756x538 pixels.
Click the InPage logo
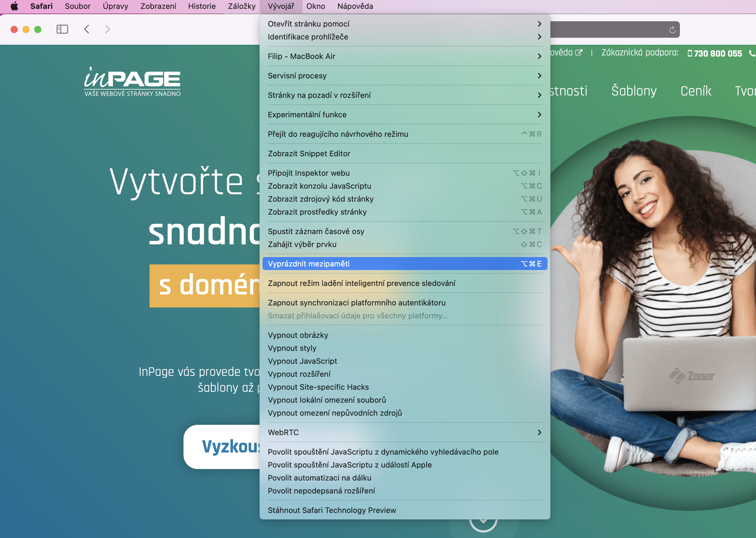click(x=132, y=81)
